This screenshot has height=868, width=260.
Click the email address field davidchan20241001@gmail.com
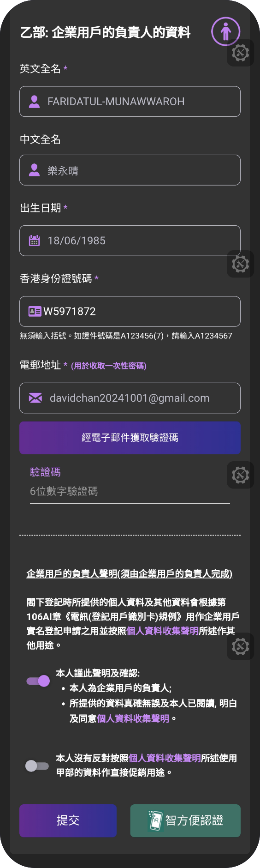coord(130,398)
